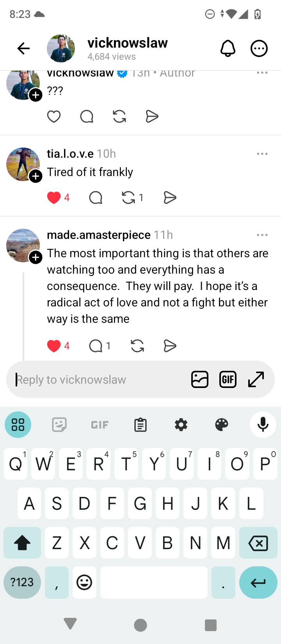Open the keyboard clipboard

pos(140,425)
